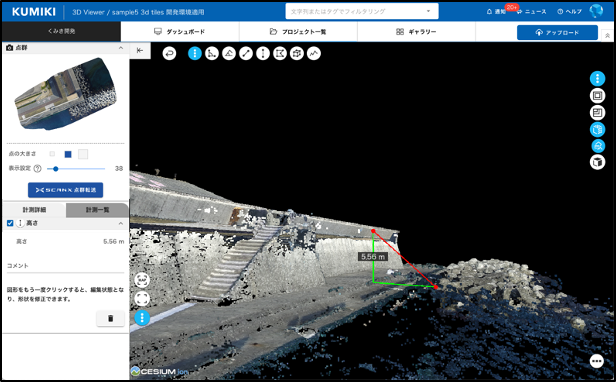Select the vertical height measurement tool
The width and height of the screenshot is (616, 382).
tap(263, 53)
